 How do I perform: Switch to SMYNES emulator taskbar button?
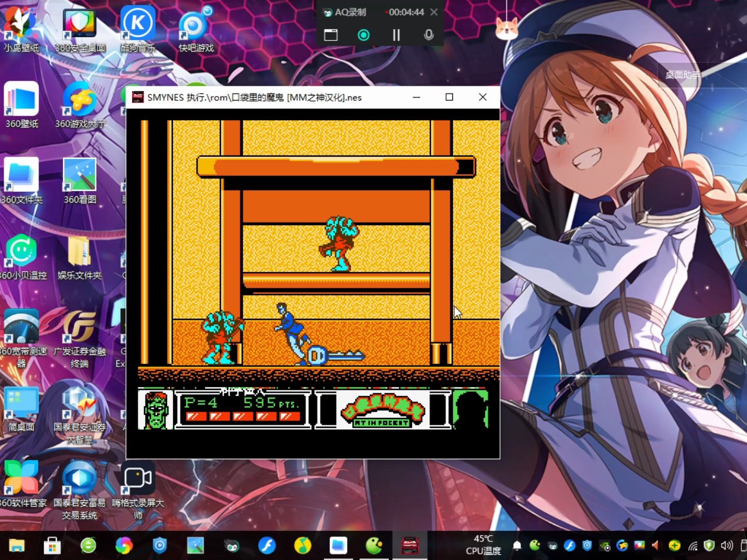coord(410,545)
